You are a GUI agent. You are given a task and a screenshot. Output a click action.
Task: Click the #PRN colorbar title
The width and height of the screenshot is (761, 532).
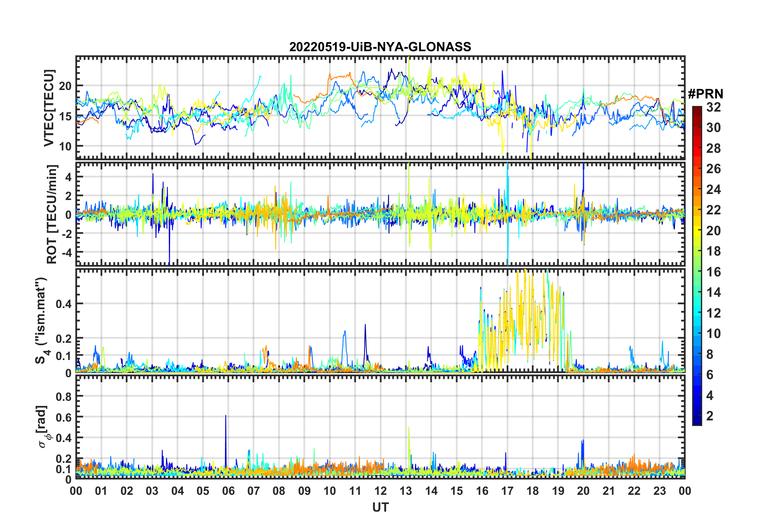tap(705, 94)
